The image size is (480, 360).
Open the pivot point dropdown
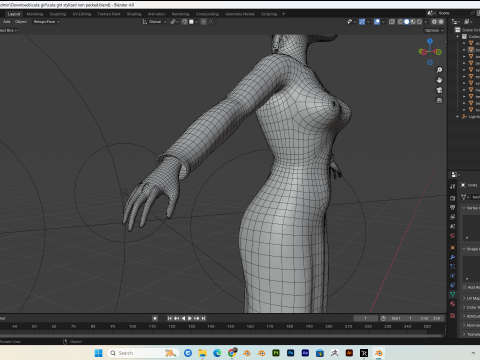click(x=174, y=22)
